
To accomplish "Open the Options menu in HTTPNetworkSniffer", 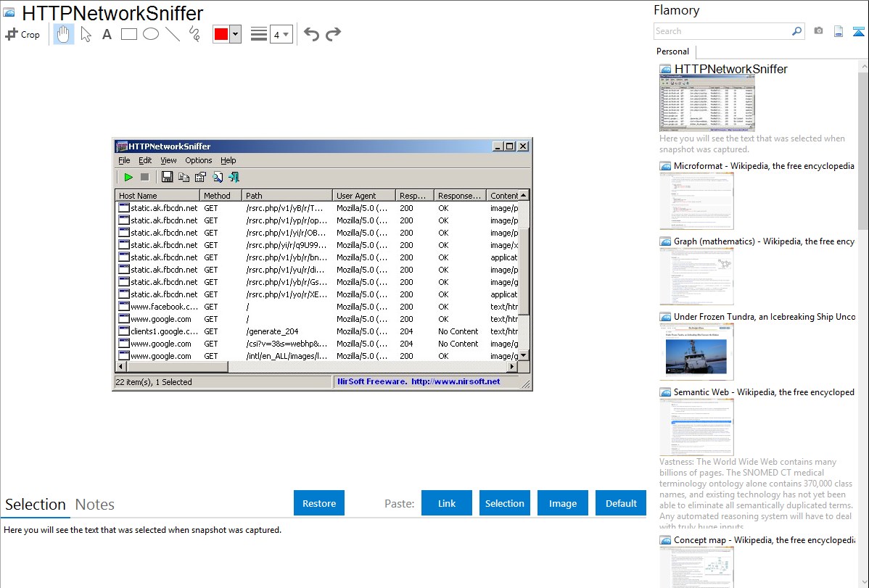I will coord(199,161).
